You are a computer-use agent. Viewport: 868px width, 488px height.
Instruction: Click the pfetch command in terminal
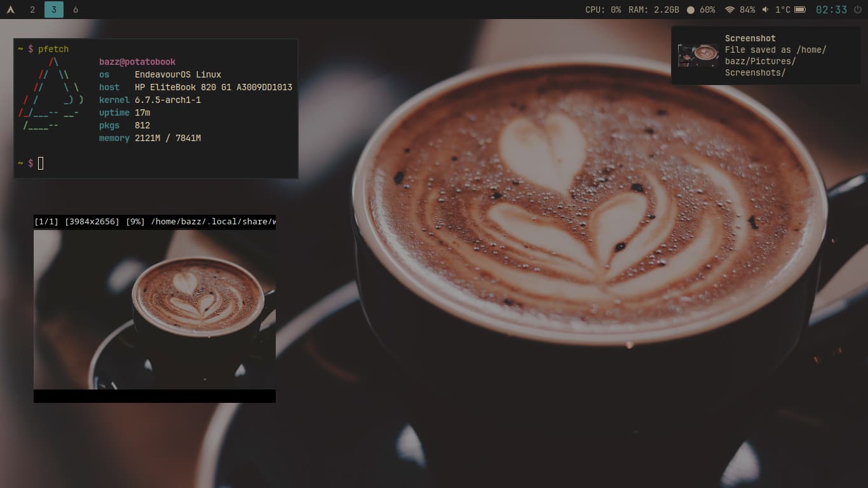coord(53,49)
